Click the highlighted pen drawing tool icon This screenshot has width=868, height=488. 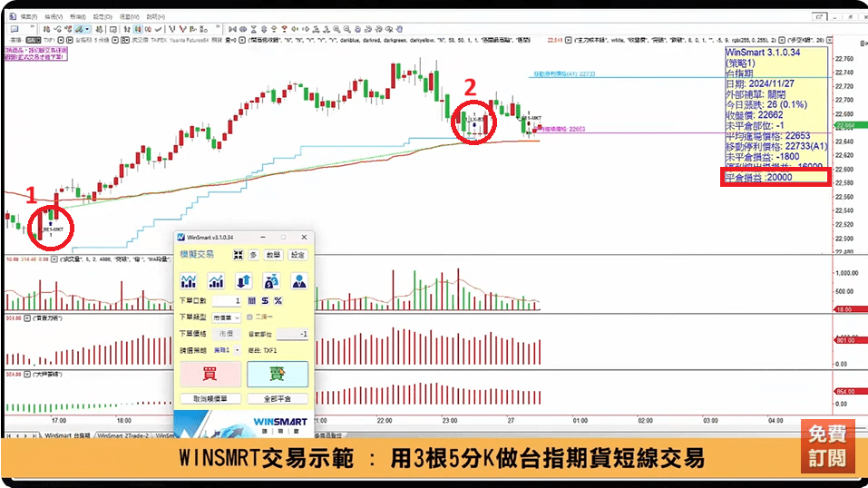(x=79, y=29)
